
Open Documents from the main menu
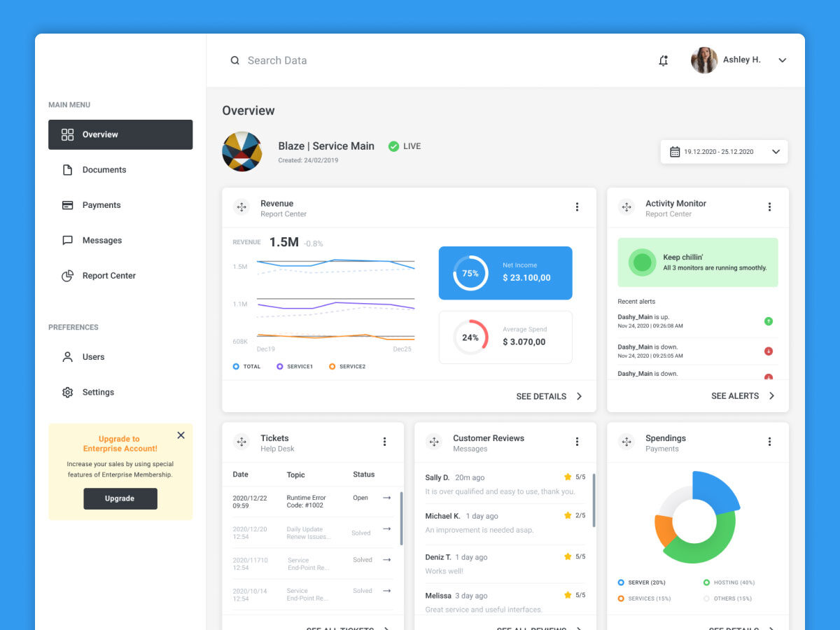click(x=104, y=170)
